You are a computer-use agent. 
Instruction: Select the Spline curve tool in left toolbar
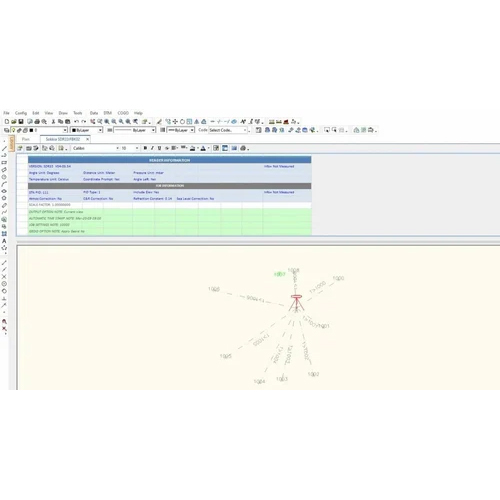click(4, 212)
